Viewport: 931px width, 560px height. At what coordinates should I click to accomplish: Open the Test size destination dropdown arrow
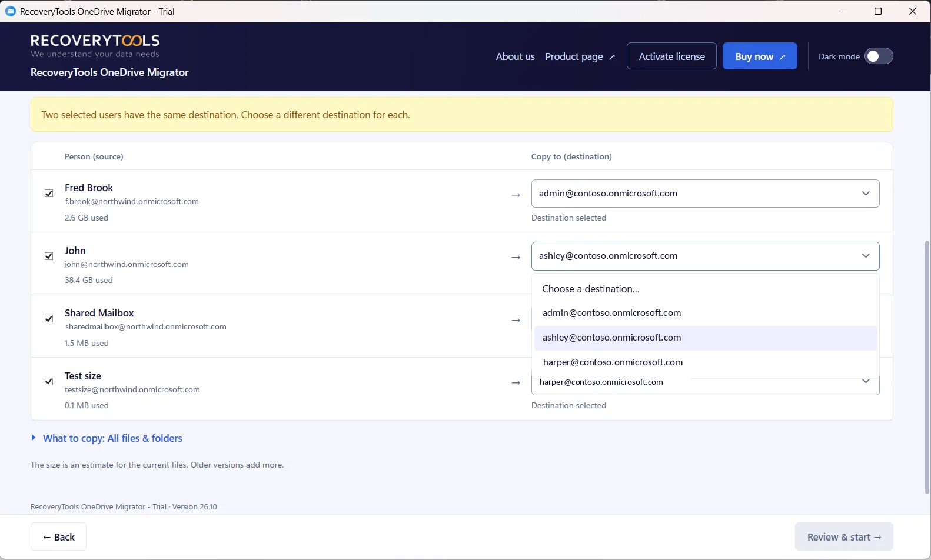[866, 381]
